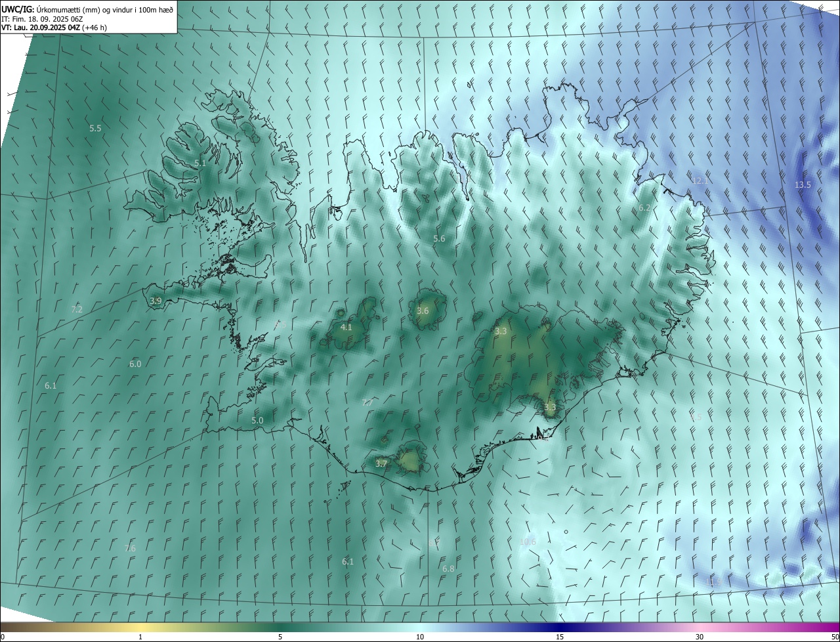Click the 5.0 value on Reykjanes peninsula
This screenshot has height=642, width=840.
coord(257,420)
